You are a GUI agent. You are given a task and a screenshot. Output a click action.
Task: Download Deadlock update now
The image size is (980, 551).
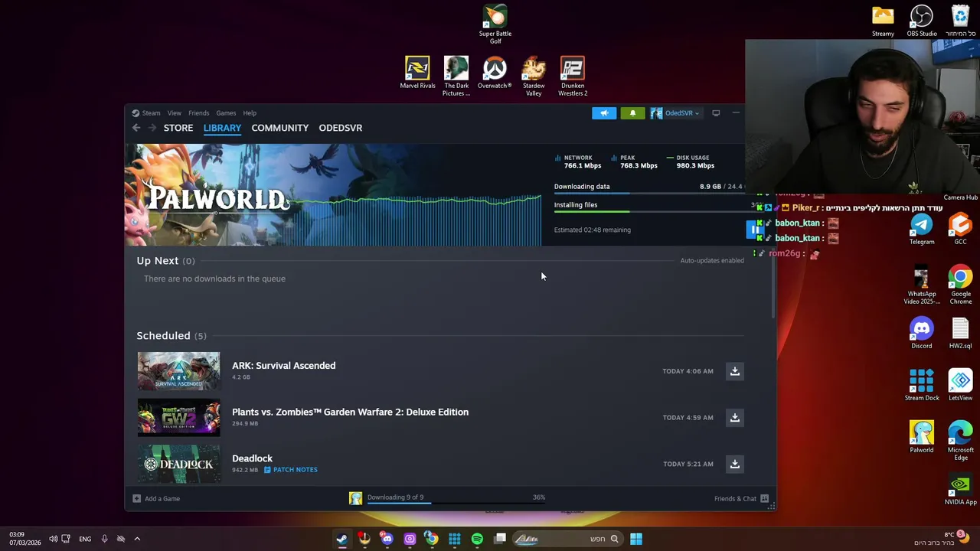[734, 464]
